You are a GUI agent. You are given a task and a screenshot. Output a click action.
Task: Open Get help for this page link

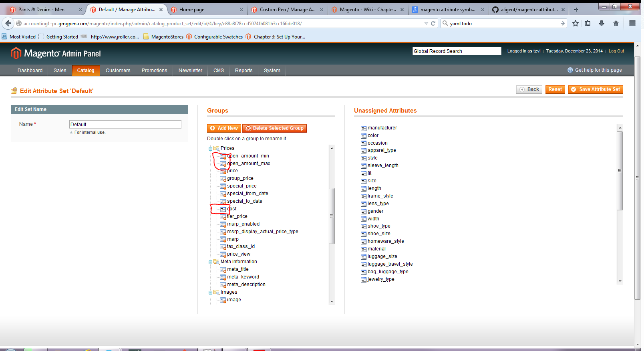595,70
